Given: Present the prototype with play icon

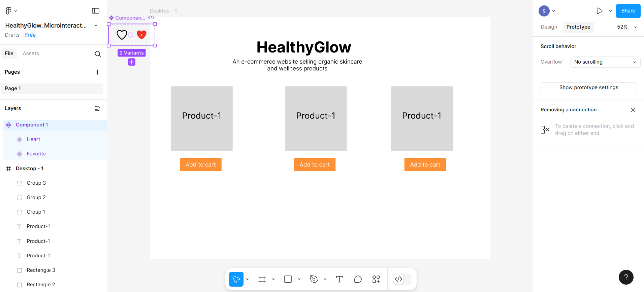Looking at the screenshot, I should click(x=599, y=11).
